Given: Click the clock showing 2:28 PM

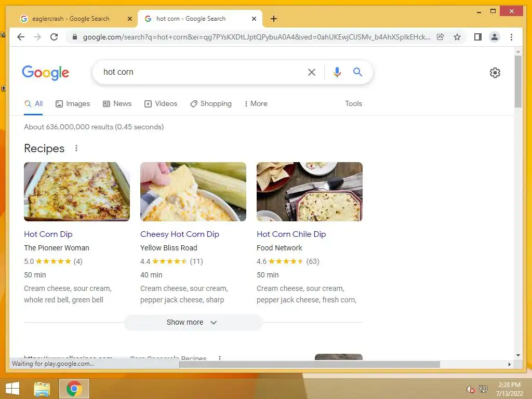Looking at the screenshot, I should click(509, 385).
